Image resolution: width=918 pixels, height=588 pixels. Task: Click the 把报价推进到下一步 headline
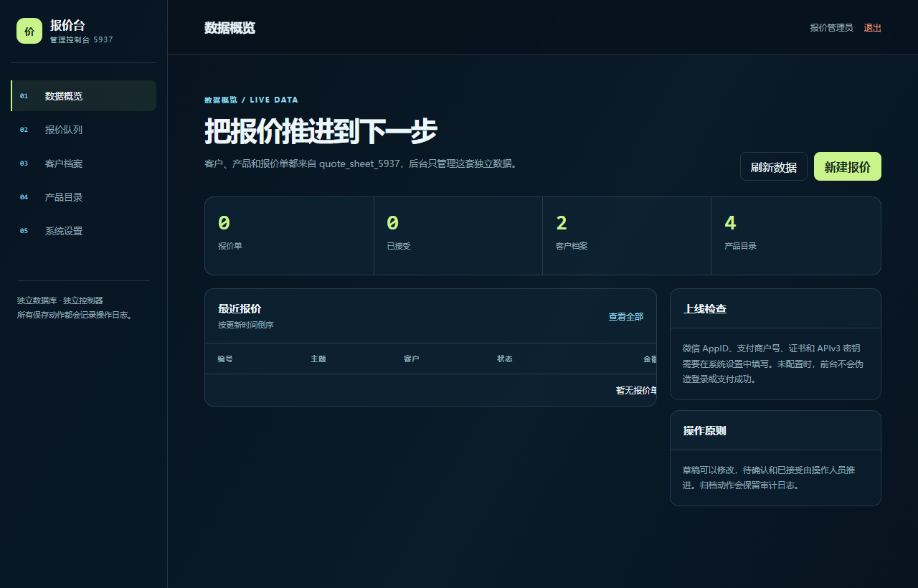click(x=321, y=131)
